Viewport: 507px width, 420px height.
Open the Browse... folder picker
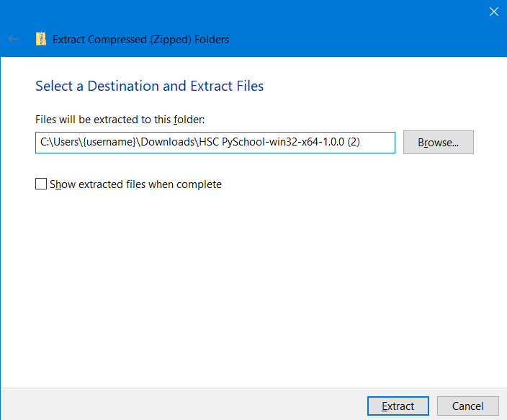point(438,143)
